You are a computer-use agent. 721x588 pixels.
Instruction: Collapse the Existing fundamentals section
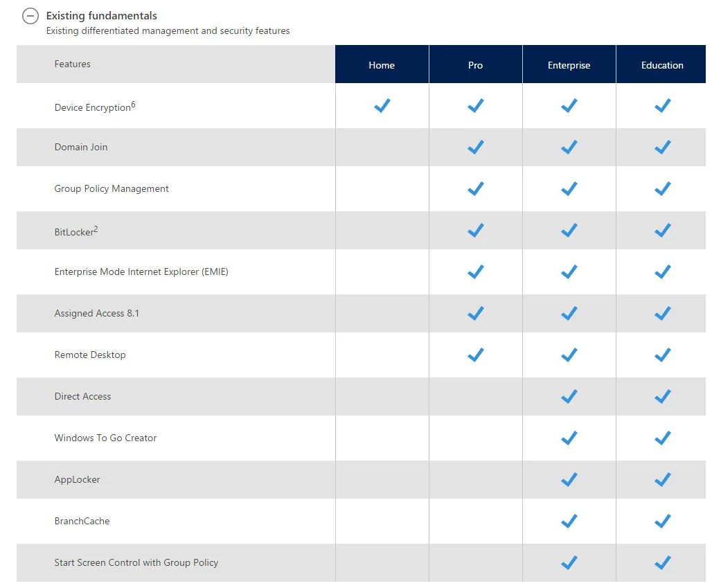click(x=30, y=16)
